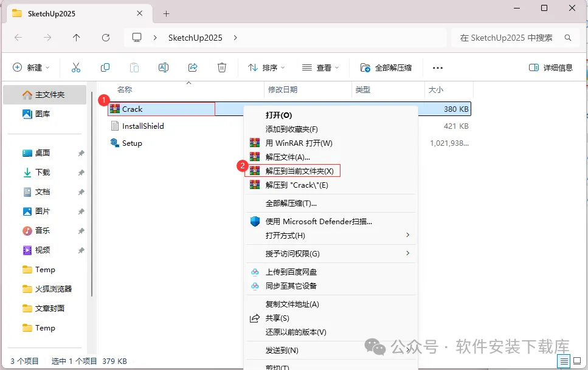Expand chevron after SketchUp2025 in path
The image size is (588, 370).
coord(235,38)
